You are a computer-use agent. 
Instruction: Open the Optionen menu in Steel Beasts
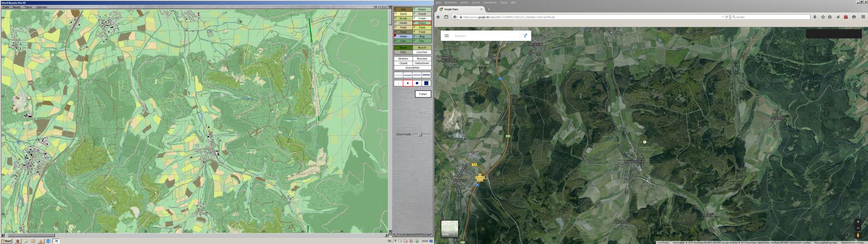pyautogui.click(x=41, y=7)
